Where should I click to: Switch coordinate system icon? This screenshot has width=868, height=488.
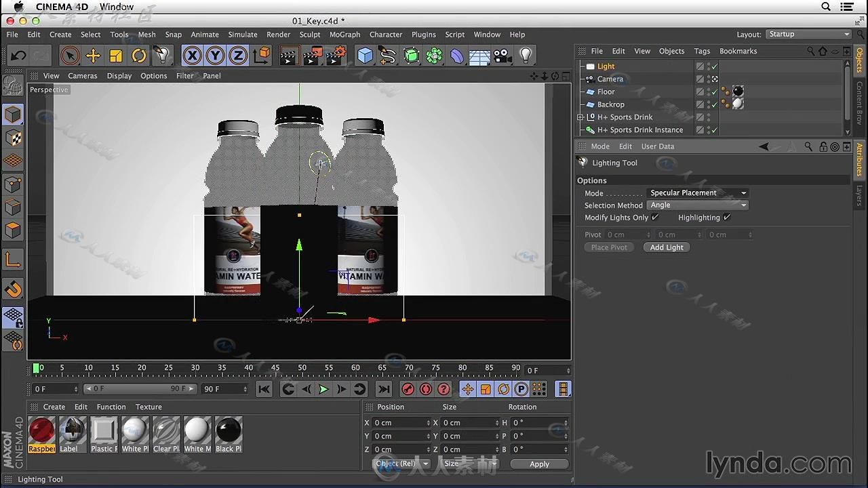(x=262, y=56)
